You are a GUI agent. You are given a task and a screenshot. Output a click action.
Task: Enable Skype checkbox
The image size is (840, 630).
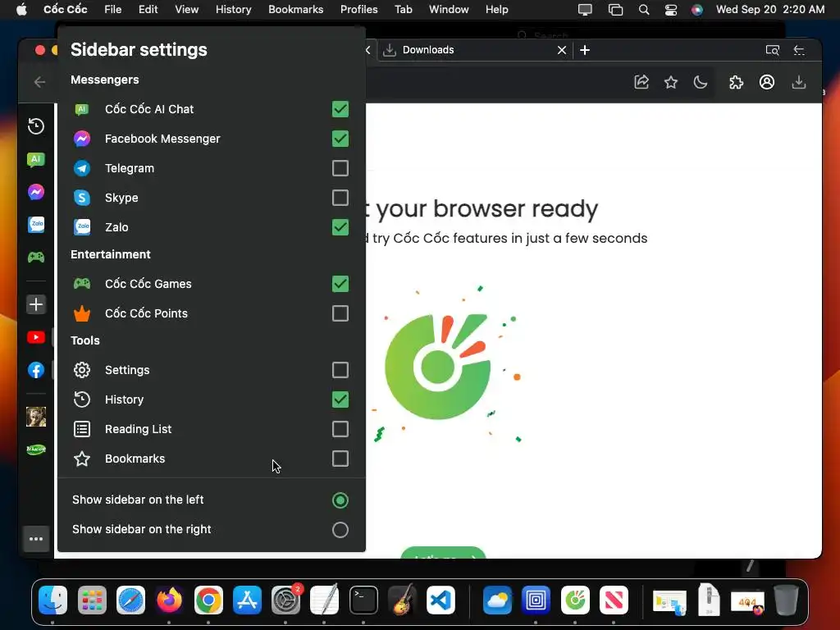click(340, 198)
